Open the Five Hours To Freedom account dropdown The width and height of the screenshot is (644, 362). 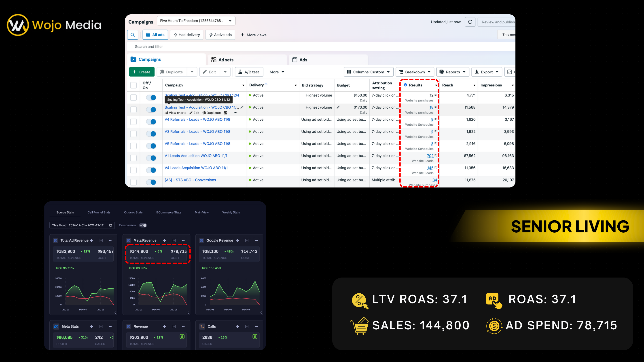click(196, 21)
